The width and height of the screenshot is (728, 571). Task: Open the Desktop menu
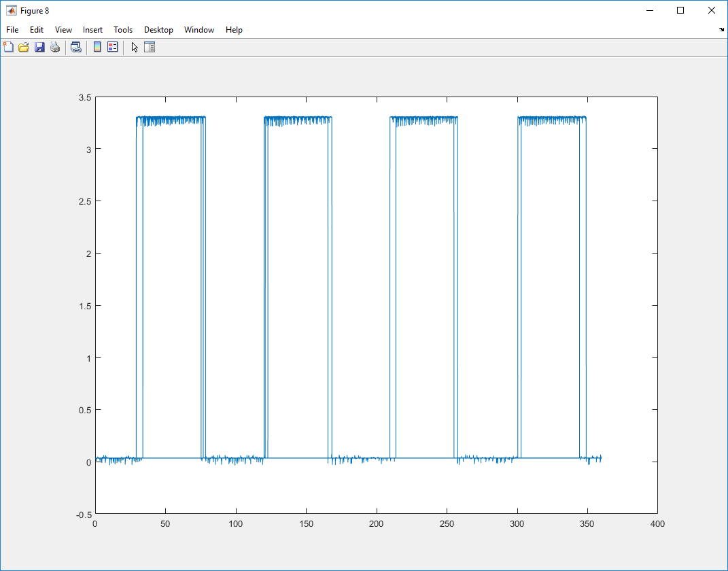click(158, 30)
